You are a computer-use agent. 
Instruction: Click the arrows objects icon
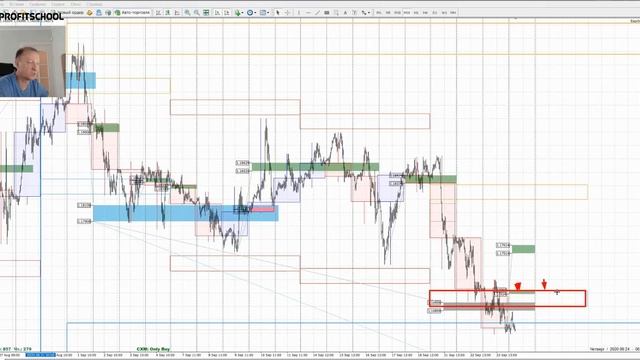[x=363, y=13]
